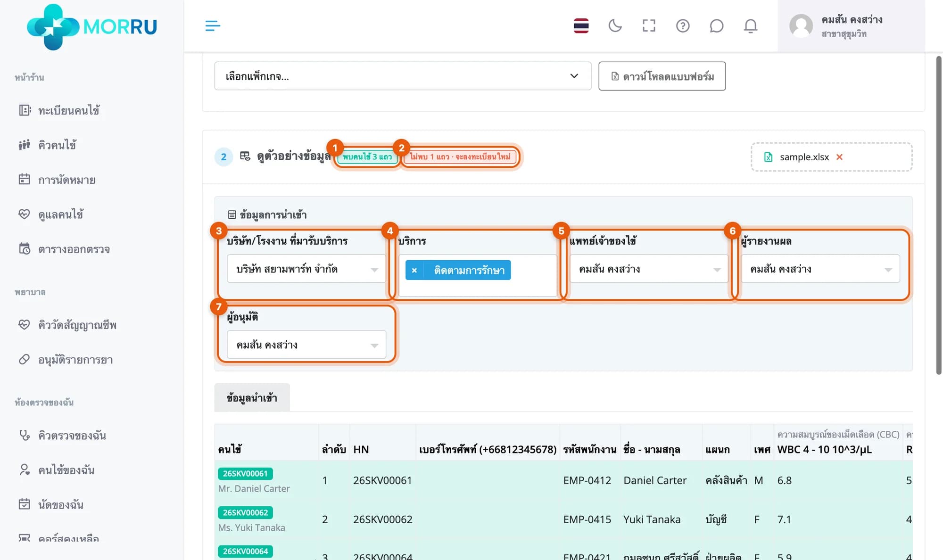Click Yuki Tanaka name cell

(652, 519)
